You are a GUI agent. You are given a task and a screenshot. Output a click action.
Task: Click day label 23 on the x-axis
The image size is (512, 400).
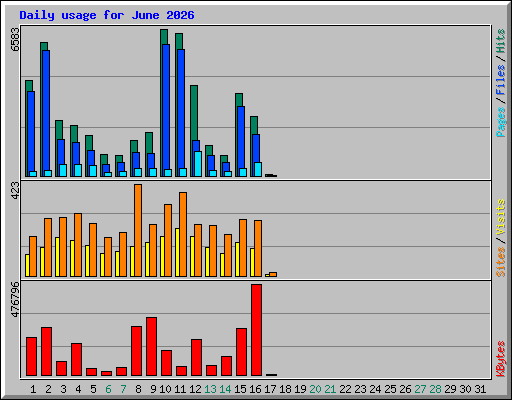click(x=360, y=389)
